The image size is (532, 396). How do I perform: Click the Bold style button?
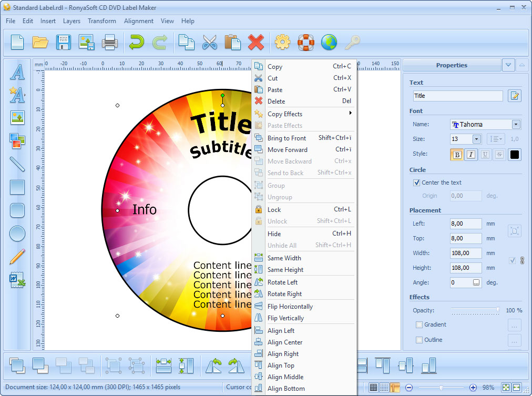[x=457, y=155]
